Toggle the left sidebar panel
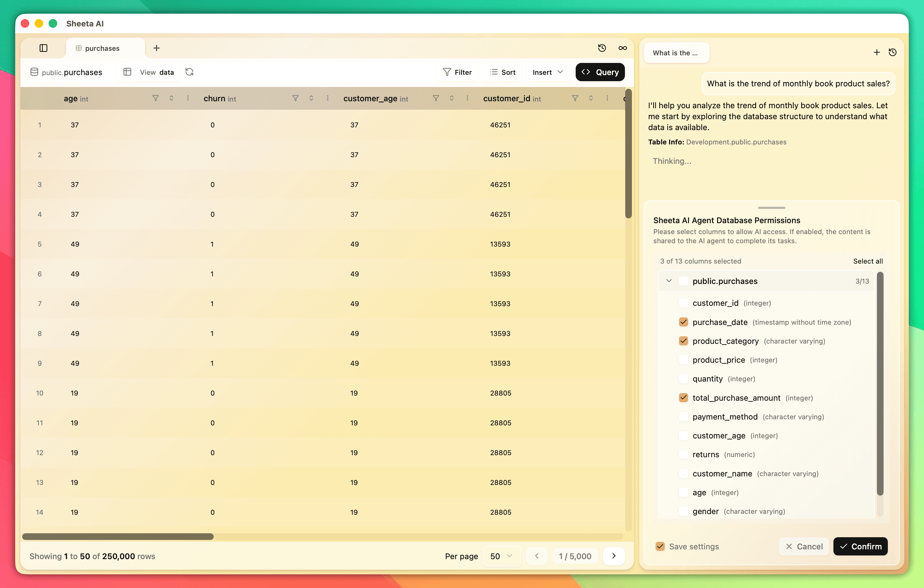 pyautogui.click(x=43, y=48)
